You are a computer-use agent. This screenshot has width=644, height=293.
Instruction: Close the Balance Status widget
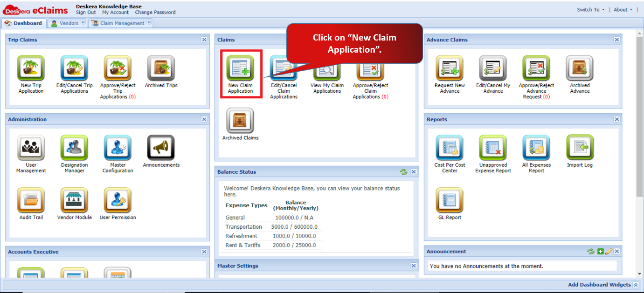click(414, 172)
